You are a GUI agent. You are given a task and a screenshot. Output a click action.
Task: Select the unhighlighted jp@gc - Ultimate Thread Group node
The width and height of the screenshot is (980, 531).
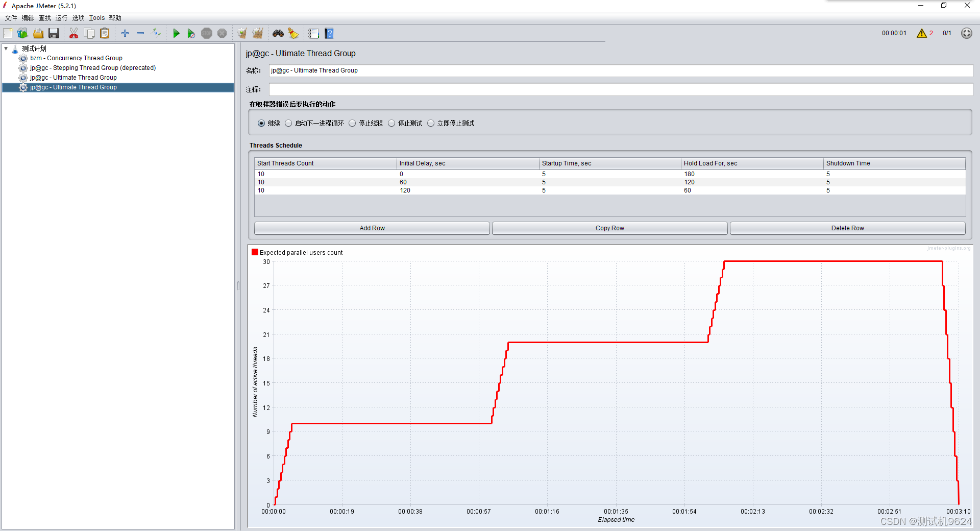(x=73, y=78)
